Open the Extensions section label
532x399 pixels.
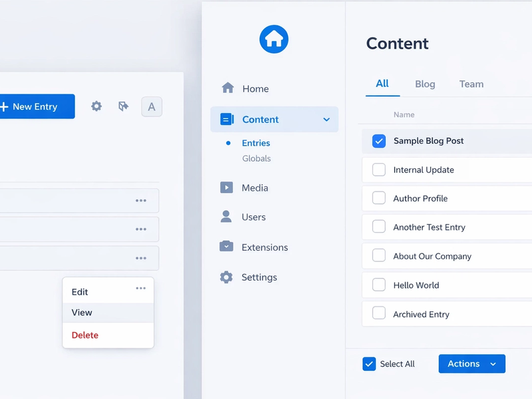click(265, 247)
